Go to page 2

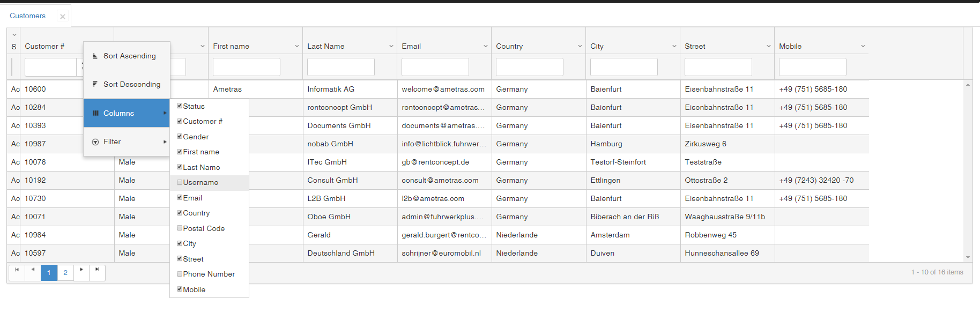coord(65,273)
